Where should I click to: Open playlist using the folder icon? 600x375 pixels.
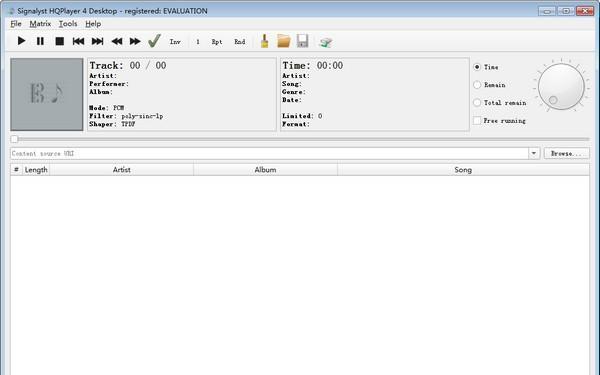(x=284, y=41)
